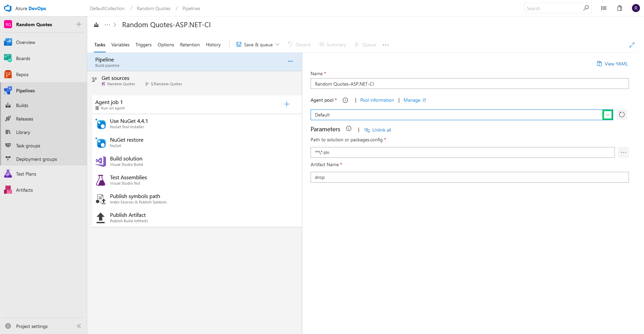Viewport: 644px width, 334px height.
Task: Click Save & queue button
Action: pos(254,45)
